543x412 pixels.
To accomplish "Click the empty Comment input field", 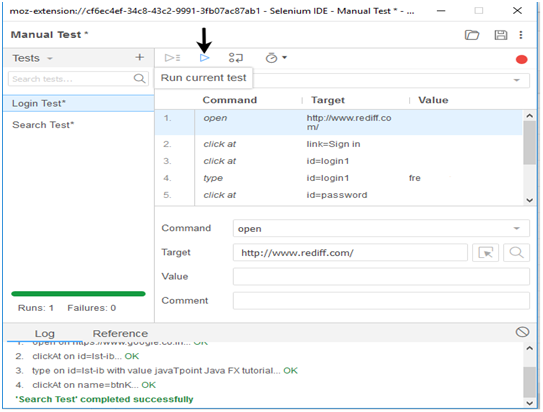I will tap(381, 301).
